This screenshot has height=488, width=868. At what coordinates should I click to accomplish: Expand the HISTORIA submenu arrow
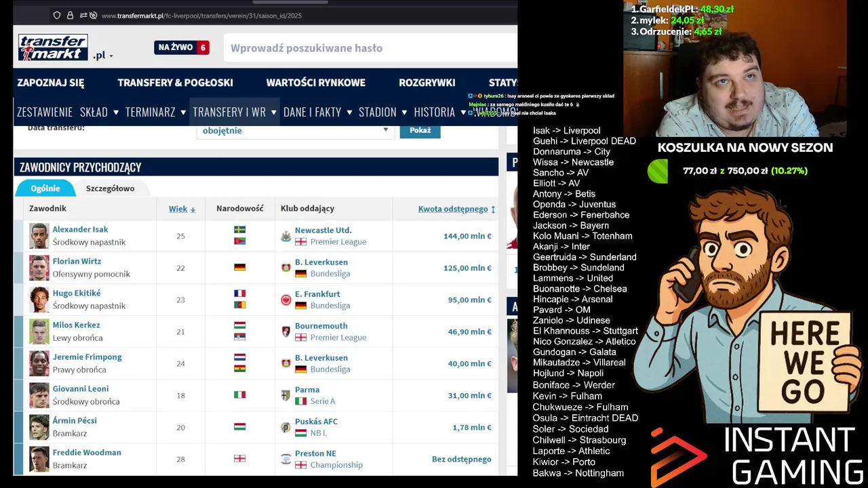462,113
